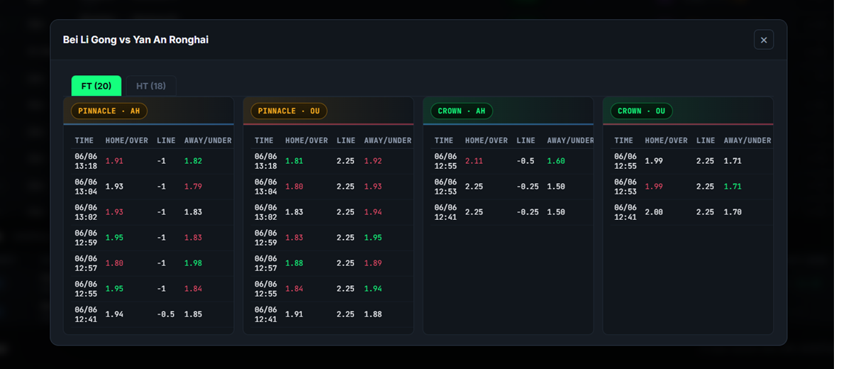Select 1.95 under odds in Pinnacle OU 12:59 row
The image size is (868, 369).
coord(373,238)
